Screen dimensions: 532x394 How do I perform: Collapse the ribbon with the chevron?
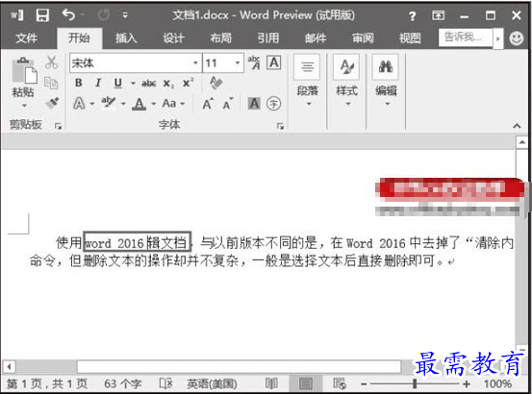pos(517,126)
